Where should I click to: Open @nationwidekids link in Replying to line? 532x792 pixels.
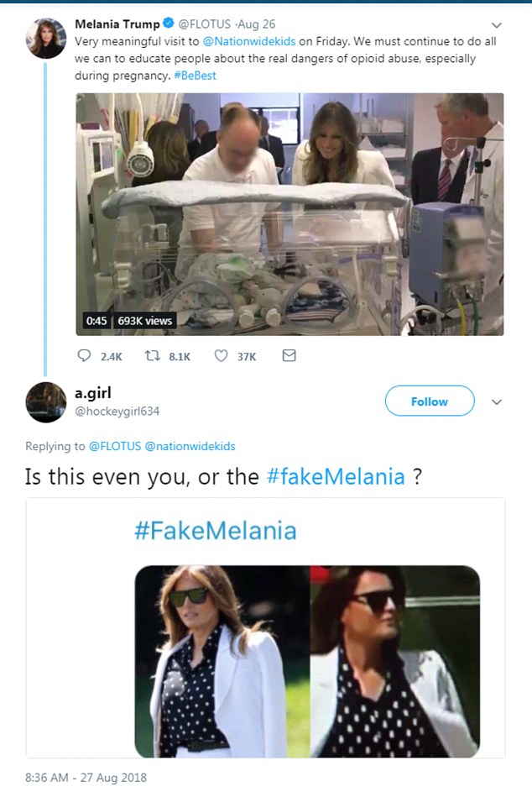click(190, 446)
